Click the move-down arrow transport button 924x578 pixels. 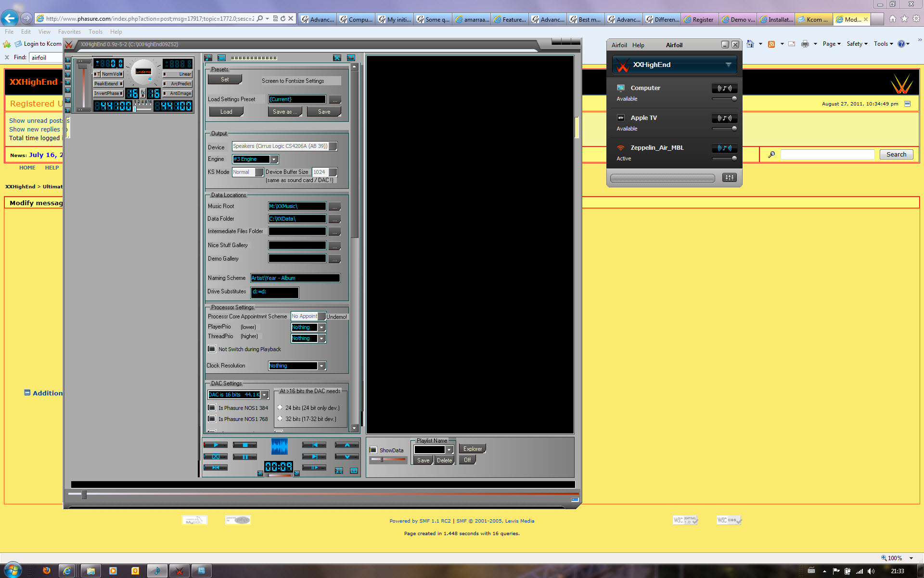(x=346, y=457)
